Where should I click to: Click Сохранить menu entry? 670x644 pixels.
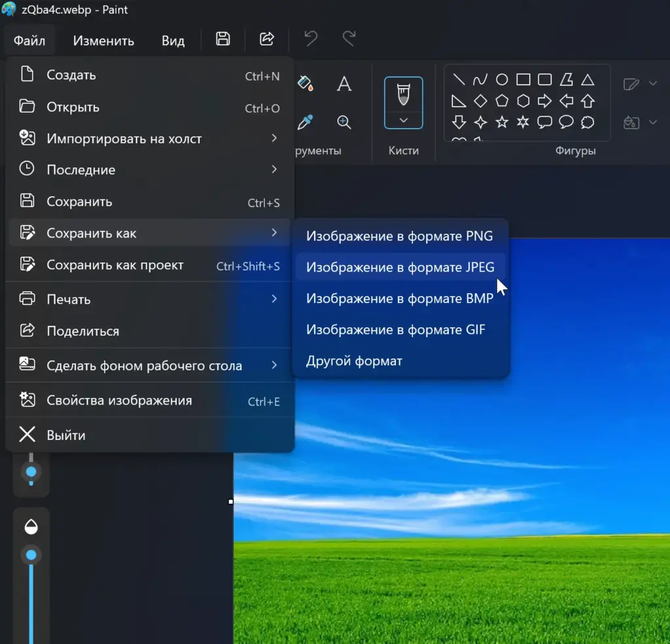coord(150,202)
